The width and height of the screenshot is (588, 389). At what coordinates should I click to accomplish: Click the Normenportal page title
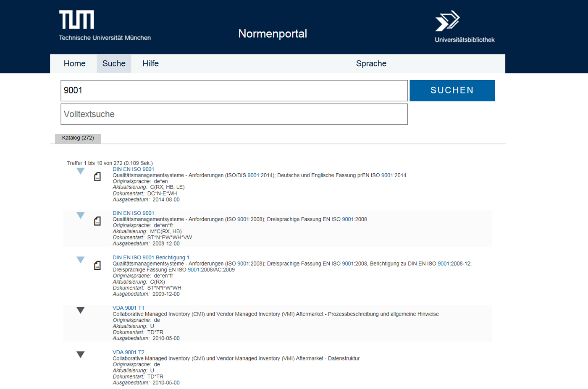point(273,34)
